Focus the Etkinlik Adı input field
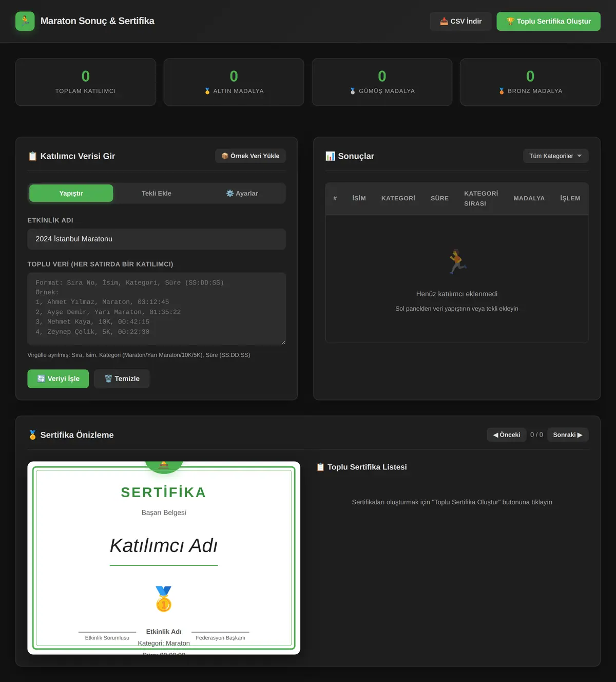 (x=157, y=239)
